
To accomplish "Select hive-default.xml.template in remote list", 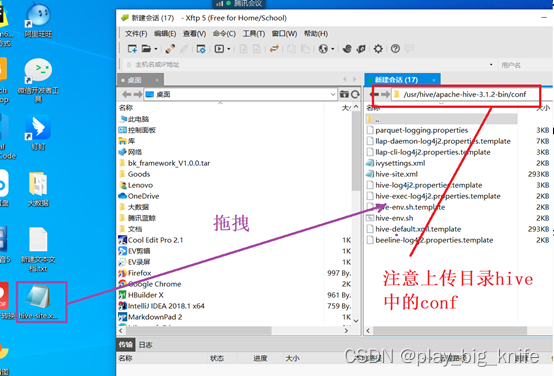I will [x=418, y=229].
